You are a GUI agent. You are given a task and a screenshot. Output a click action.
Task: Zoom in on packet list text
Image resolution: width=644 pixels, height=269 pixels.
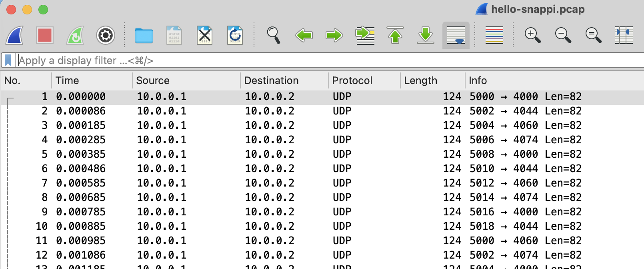coord(532,35)
